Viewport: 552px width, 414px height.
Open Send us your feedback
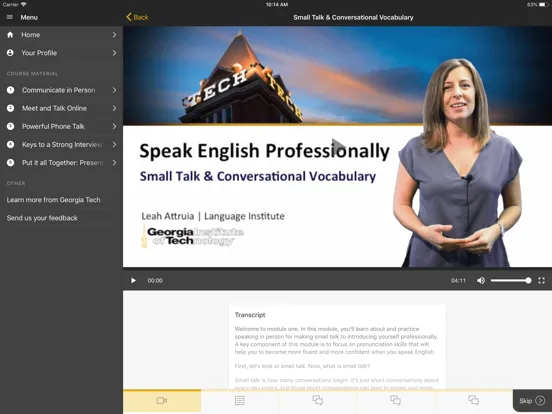42,218
